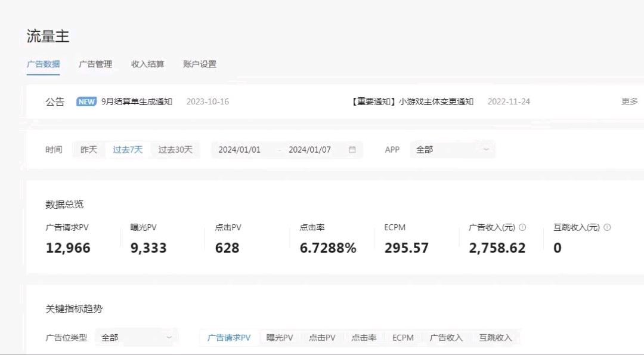The image size is (644, 355).
Task: Click the 曝光PV value 9,333
Action: pyautogui.click(x=148, y=248)
